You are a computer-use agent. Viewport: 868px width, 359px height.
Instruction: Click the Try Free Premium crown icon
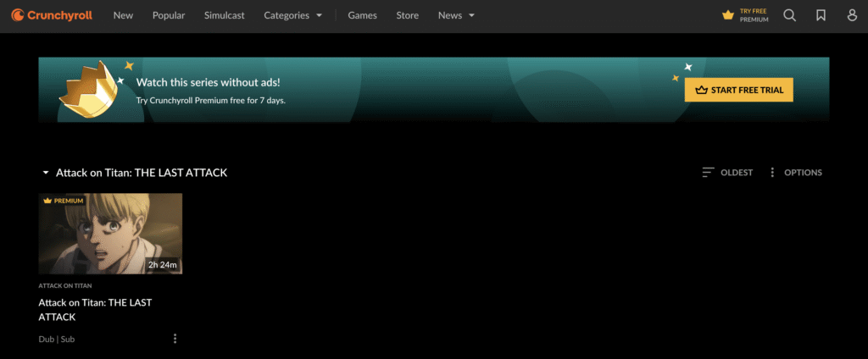(727, 15)
